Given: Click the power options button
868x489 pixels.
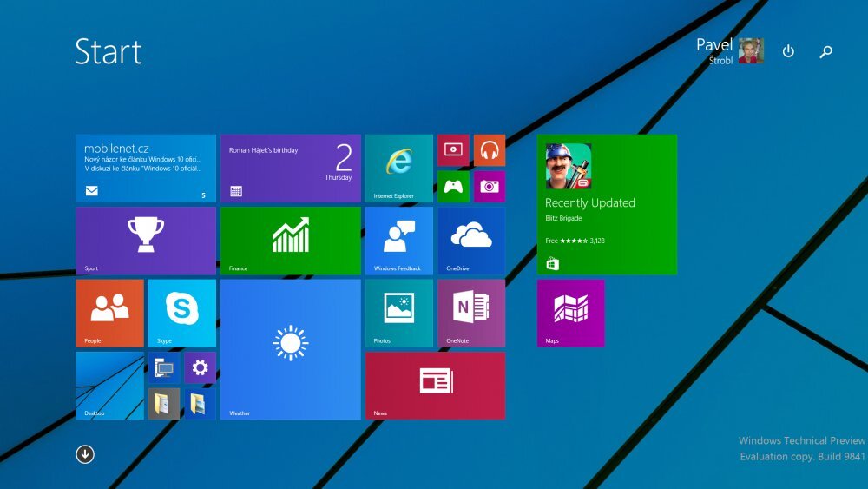Looking at the screenshot, I should click(x=788, y=51).
